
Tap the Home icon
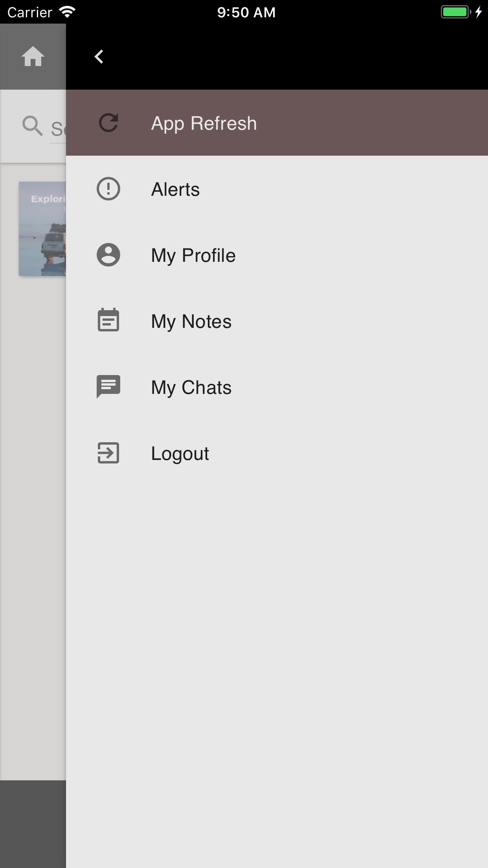click(33, 57)
